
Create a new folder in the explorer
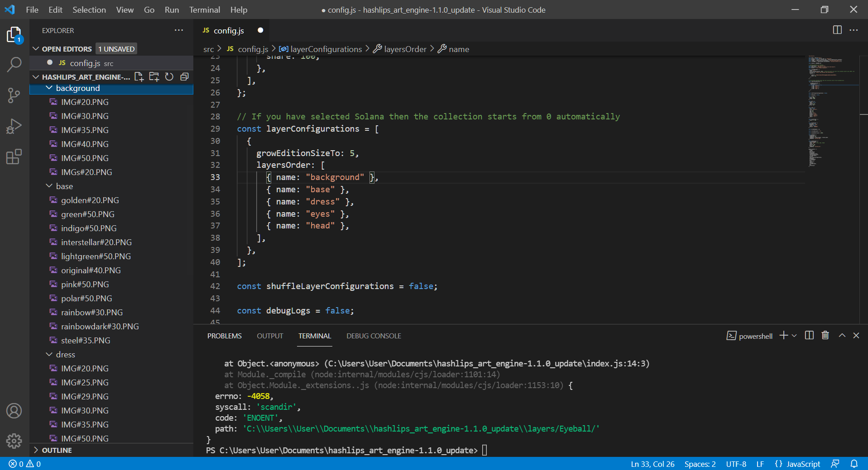[x=154, y=76]
